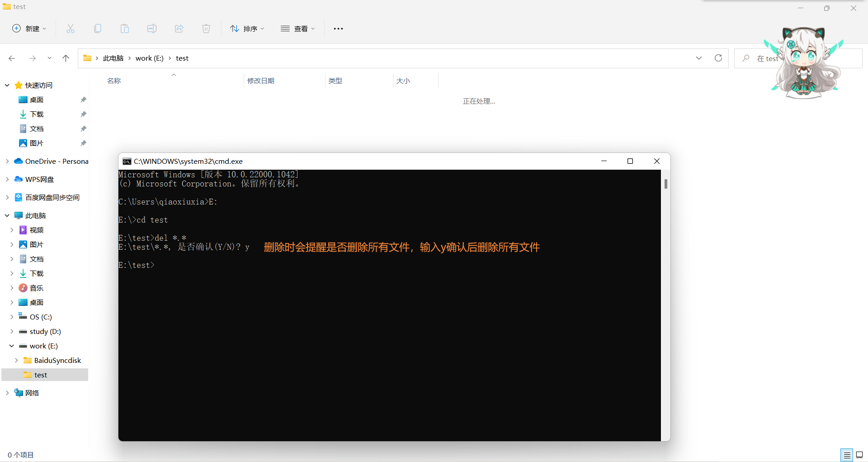Image resolution: width=868 pixels, height=462 pixels.
Task: Expand the OS (C:) drive node
Action: pyautogui.click(x=12, y=317)
